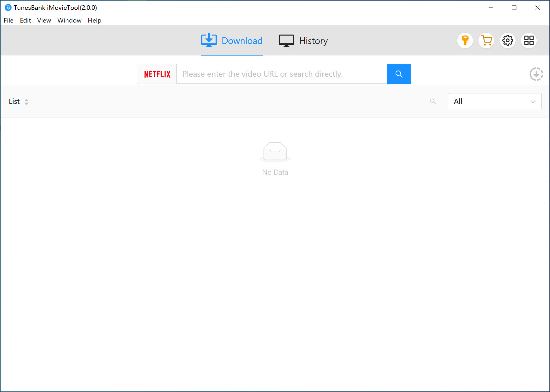Maximize the TunesBank window

(514, 8)
